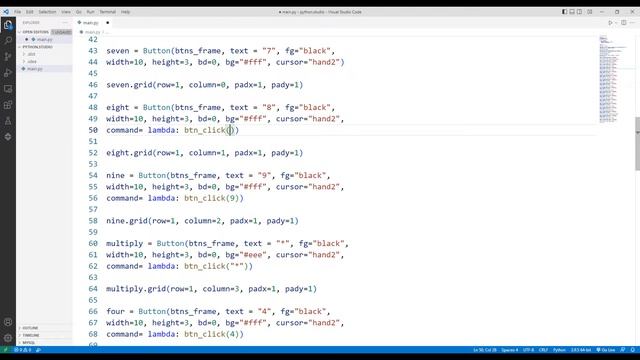Place cursor inside btn_click() on line 50
Screen dimensions: 640x360
[229, 130]
